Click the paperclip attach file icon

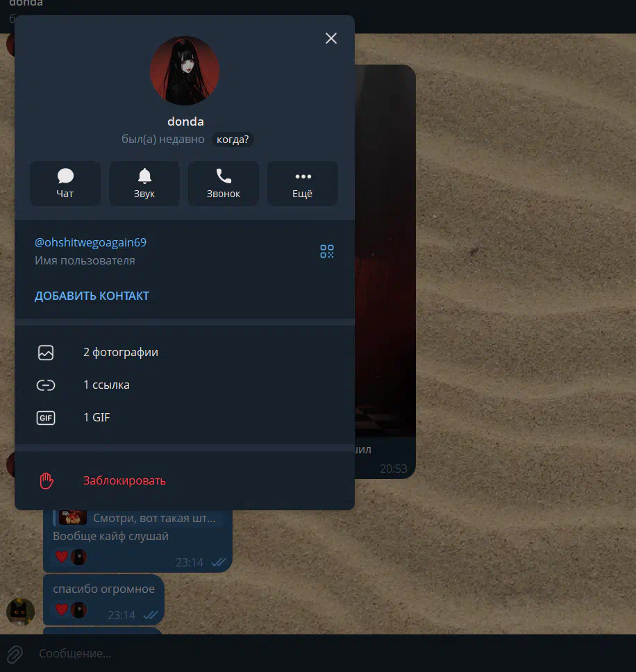[15, 653]
